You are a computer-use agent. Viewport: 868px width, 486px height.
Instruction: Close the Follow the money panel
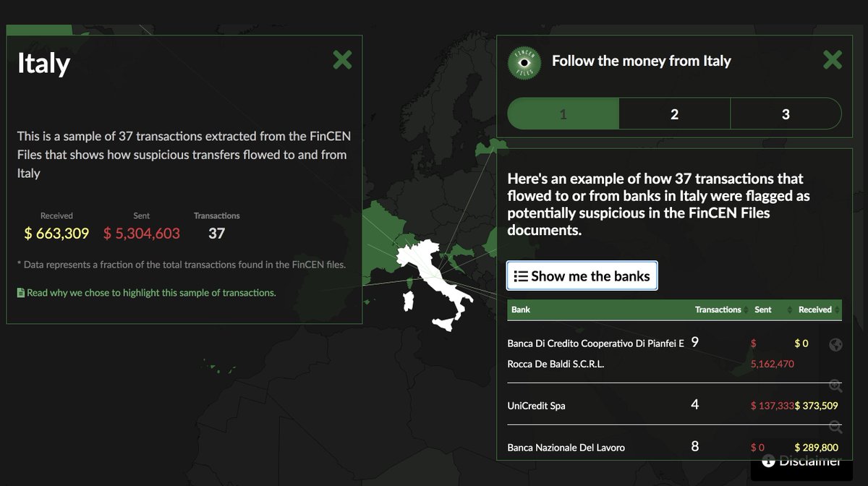[833, 59]
